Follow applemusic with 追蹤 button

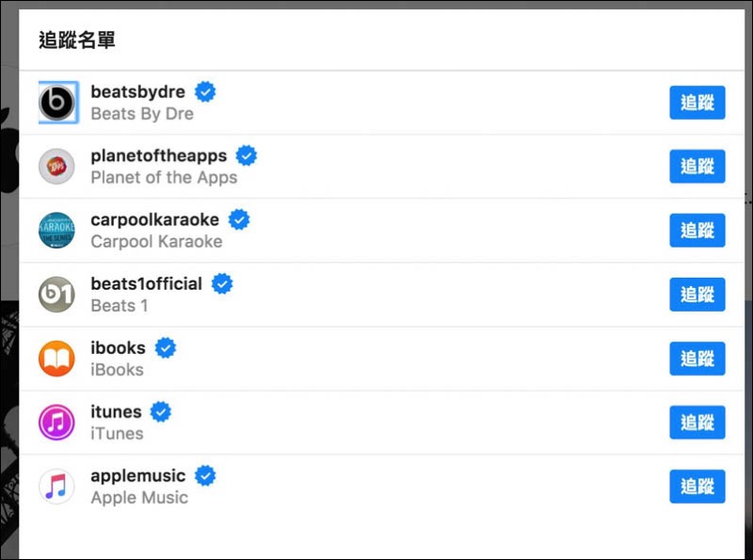click(697, 487)
